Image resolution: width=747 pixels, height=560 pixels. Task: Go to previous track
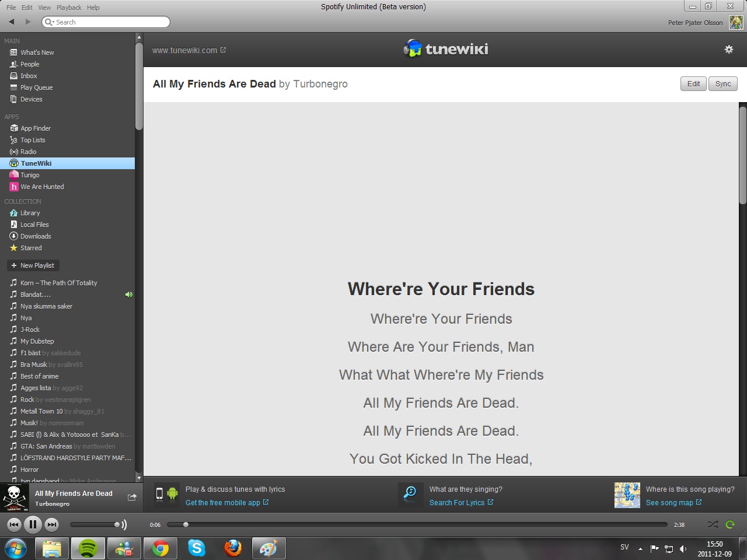(14, 524)
